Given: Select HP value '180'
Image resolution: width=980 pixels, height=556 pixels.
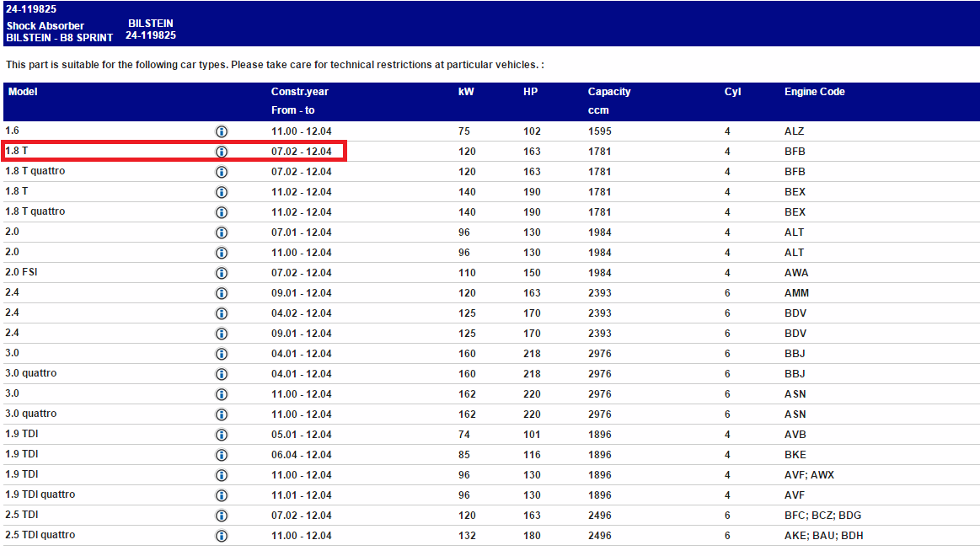Looking at the screenshot, I should pyautogui.click(x=532, y=536).
